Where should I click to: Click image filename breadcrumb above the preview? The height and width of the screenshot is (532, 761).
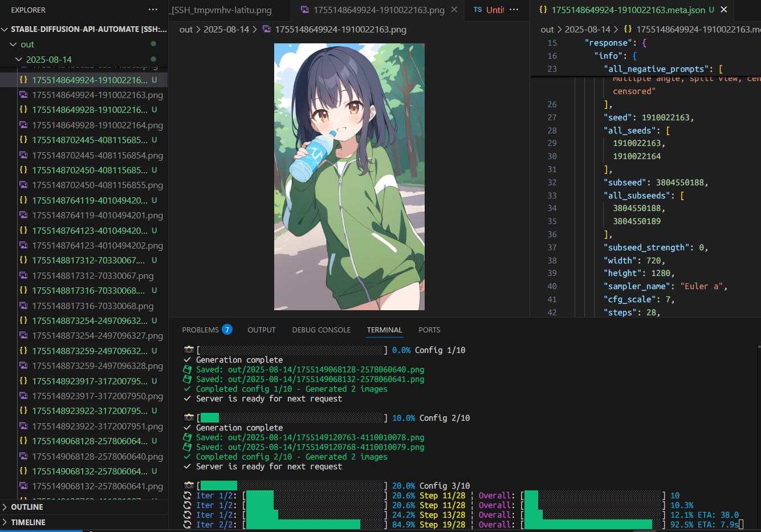pos(340,29)
